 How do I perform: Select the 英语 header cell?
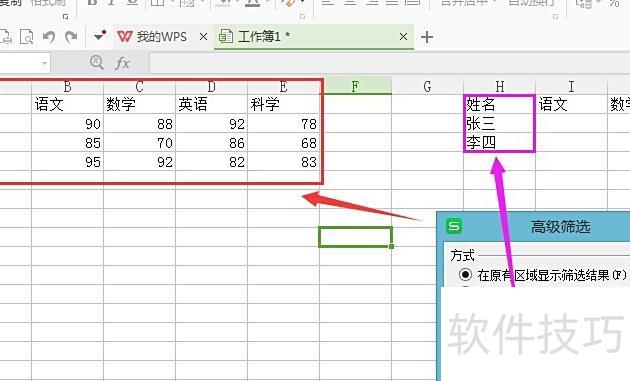pos(211,104)
